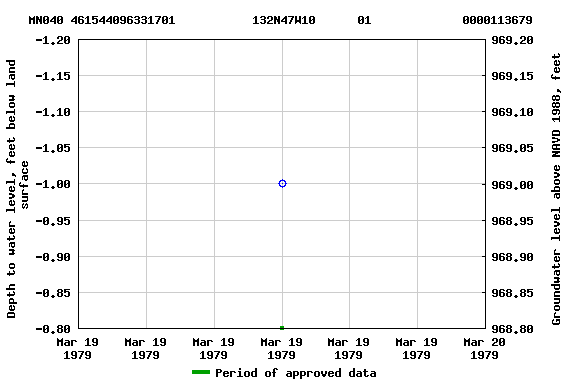576x384 pixels.
Task: Click the 'Groundwater level above NAVD 1988' title
Action: point(556,189)
